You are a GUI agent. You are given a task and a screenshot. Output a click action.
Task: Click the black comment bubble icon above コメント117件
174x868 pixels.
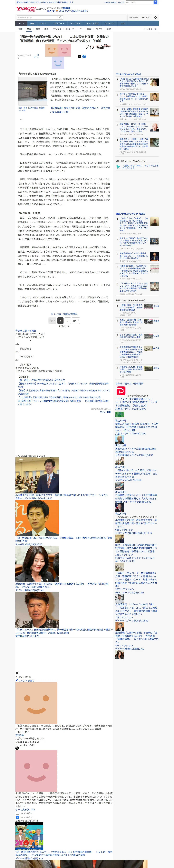(17, 673)
